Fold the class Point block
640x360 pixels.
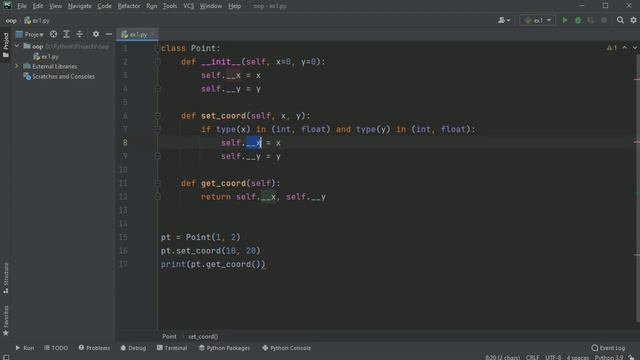point(158,48)
